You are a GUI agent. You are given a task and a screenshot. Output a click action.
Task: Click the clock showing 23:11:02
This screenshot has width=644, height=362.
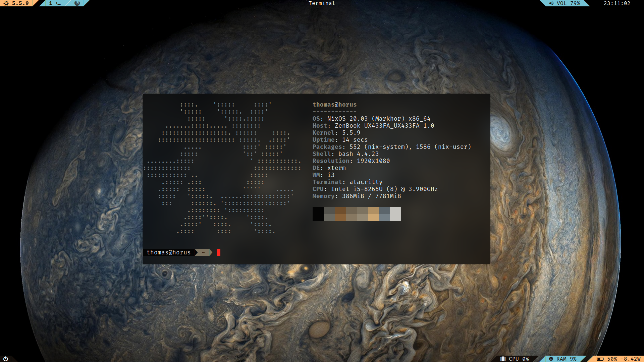(617, 3)
